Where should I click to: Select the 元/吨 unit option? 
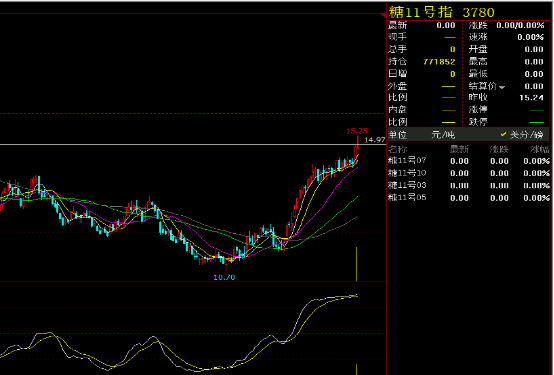click(443, 135)
